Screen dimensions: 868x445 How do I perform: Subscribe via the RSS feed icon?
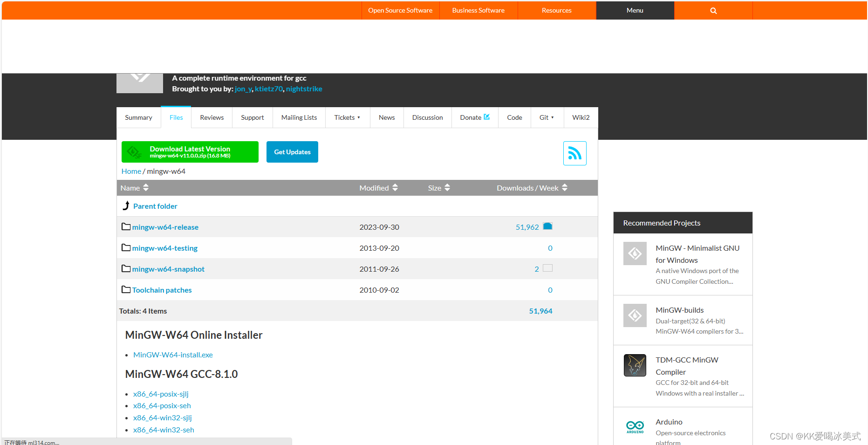pyautogui.click(x=574, y=153)
